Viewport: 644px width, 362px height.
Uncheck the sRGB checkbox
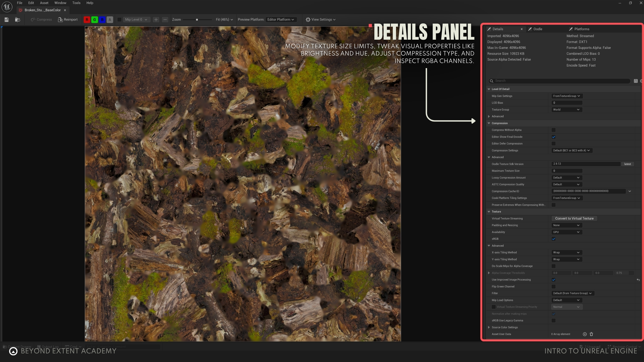pyautogui.click(x=554, y=239)
